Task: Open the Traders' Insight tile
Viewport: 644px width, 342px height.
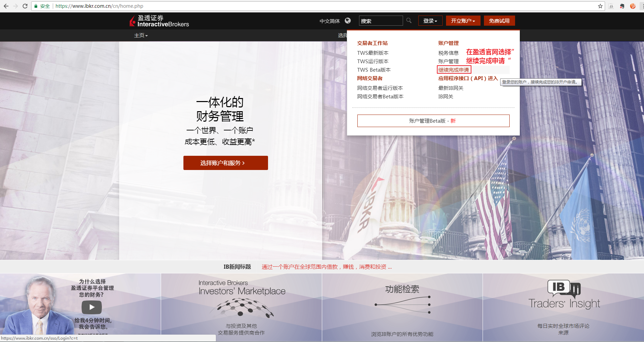Action: coord(563,307)
